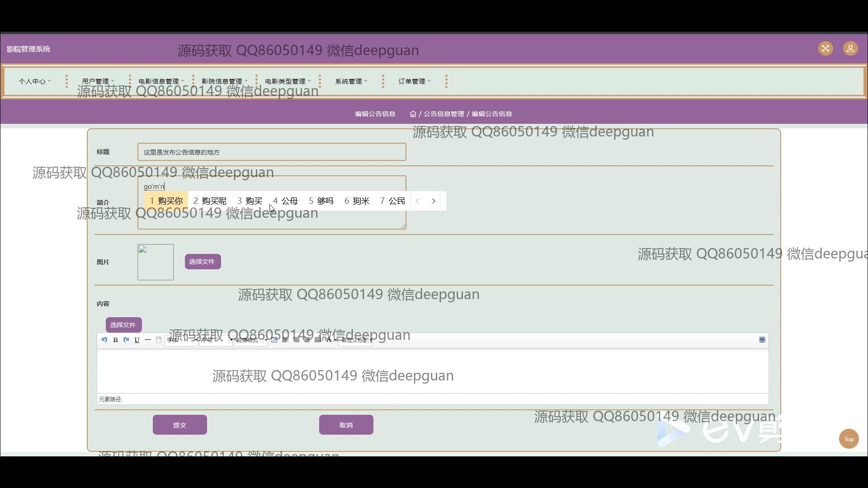Click 选择文件 next to the image preview

203,262
